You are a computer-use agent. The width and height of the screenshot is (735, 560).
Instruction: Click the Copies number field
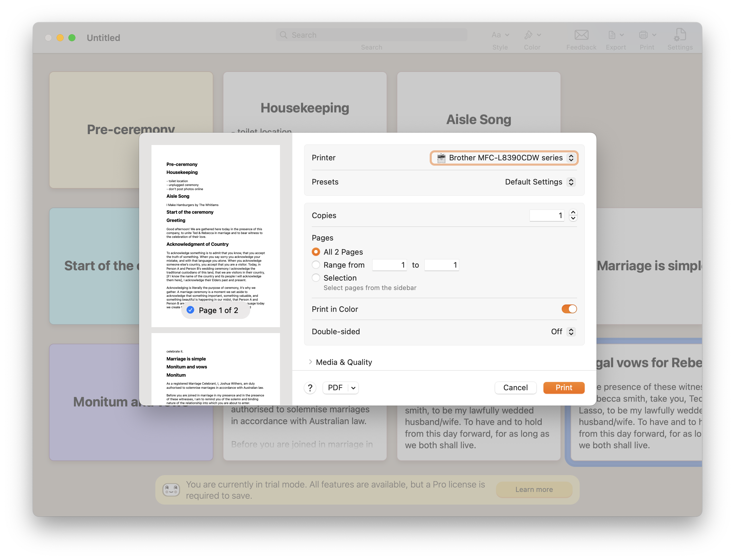pyautogui.click(x=546, y=215)
